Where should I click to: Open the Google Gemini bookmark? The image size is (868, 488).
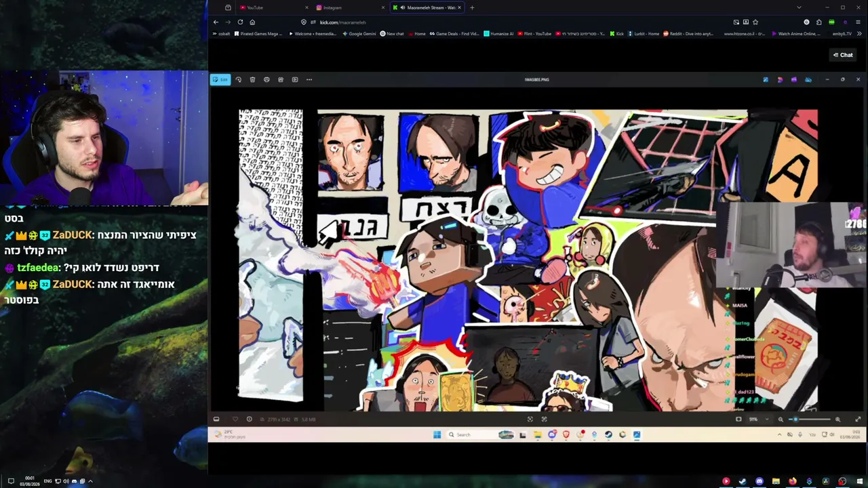pyautogui.click(x=359, y=34)
